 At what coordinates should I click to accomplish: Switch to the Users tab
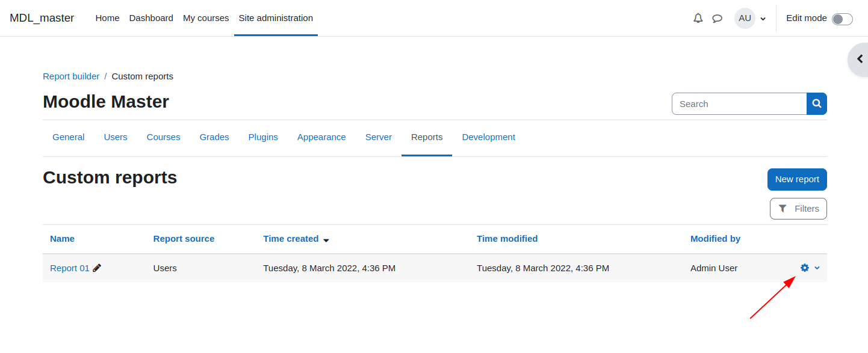click(x=116, y=137)
